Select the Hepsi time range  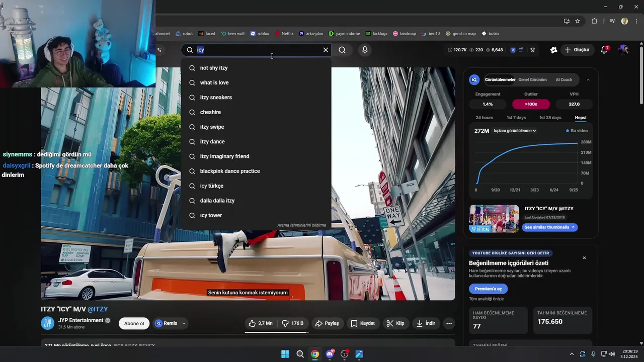(x=581, y=118)
